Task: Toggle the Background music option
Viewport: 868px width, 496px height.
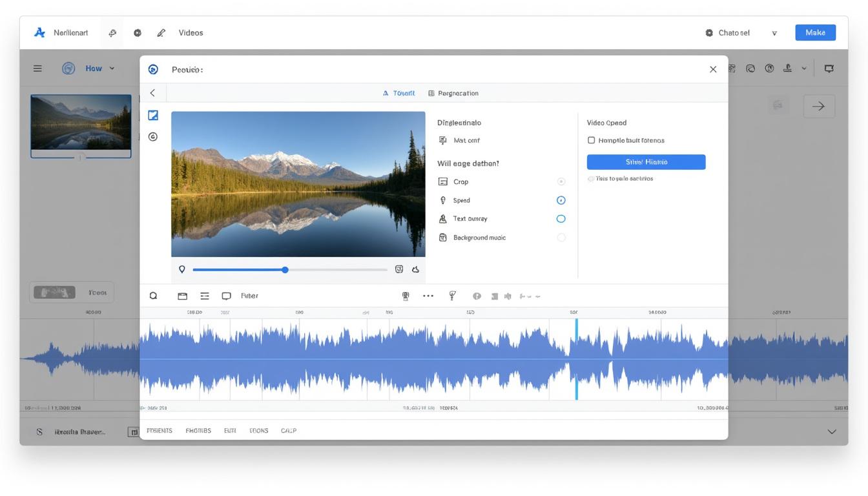Action: click(x=561, y=237)
